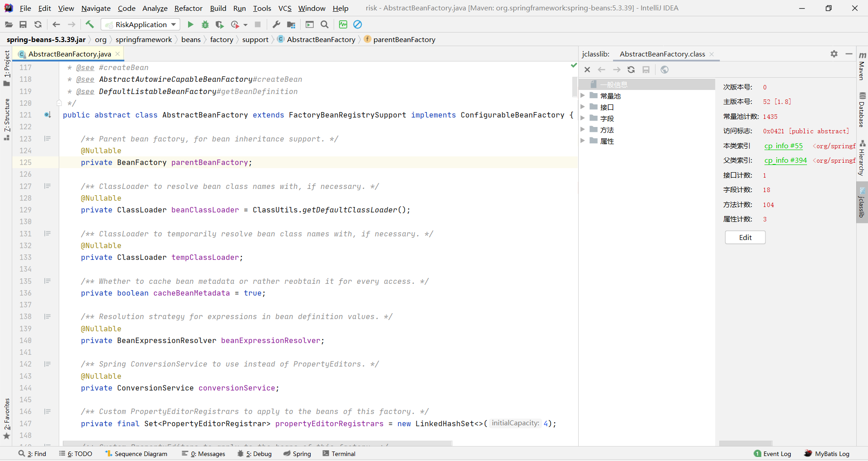This screenshot has width=868, height=461.
Task: Click the editor horizontal scrollbar
Action: click(x=257, y=443)
